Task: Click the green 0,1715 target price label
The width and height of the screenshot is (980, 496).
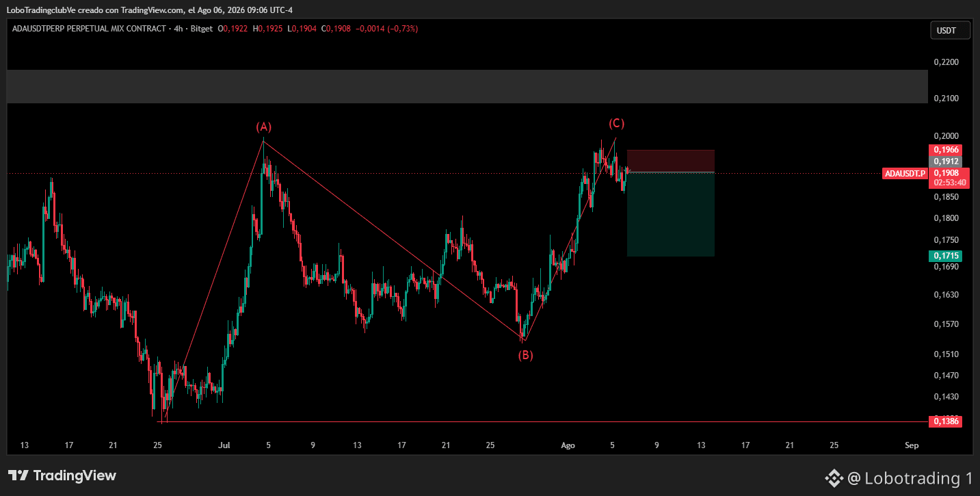Action: pos(946,256)
